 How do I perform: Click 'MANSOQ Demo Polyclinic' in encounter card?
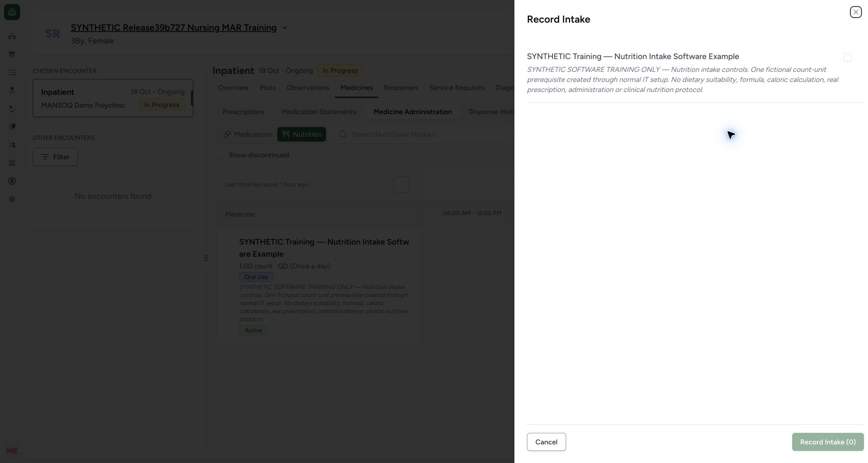point(83,105)
